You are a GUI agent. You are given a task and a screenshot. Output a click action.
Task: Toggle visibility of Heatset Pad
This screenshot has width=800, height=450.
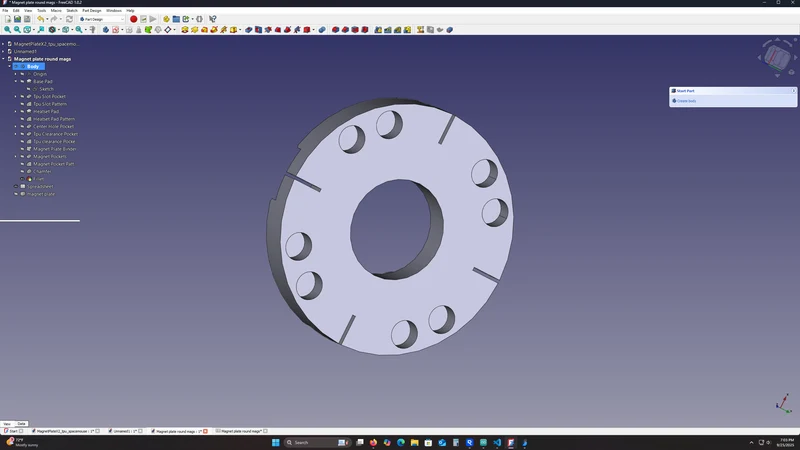22,111
